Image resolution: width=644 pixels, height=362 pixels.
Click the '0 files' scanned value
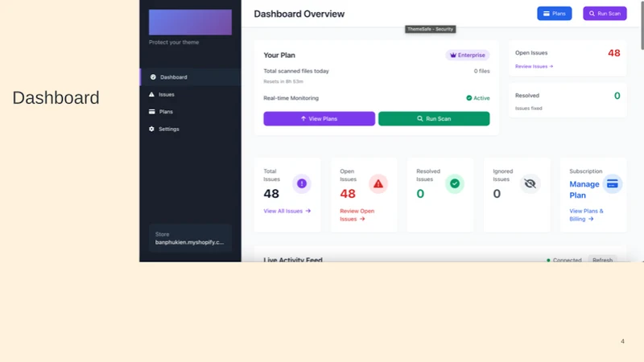tap(481, 71)
